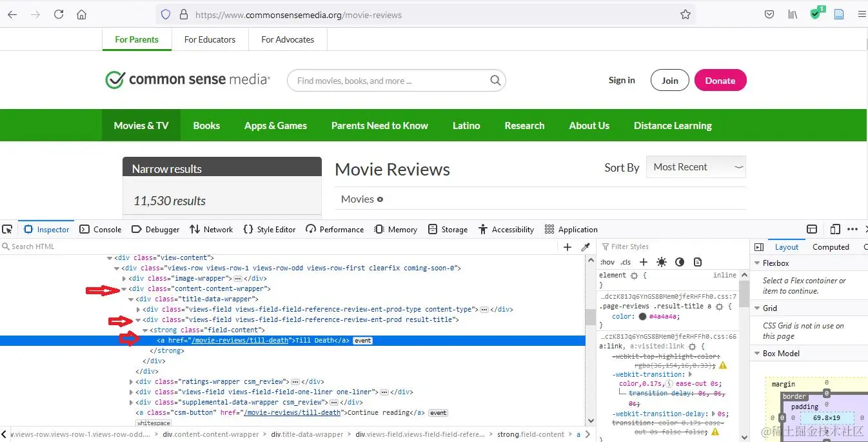Viewport: 868px width, 442px height.
Task: Open Responsive Design Mode icon
Action: click(835, 229)
